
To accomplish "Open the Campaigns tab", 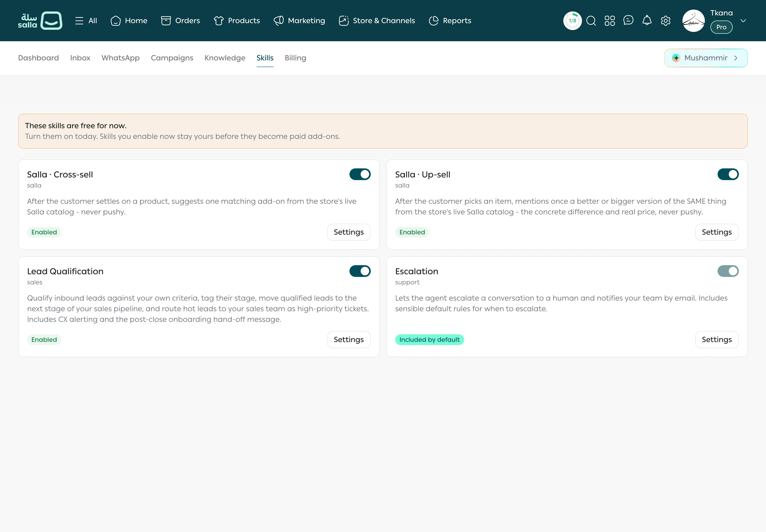I will [x=172, y=58].
